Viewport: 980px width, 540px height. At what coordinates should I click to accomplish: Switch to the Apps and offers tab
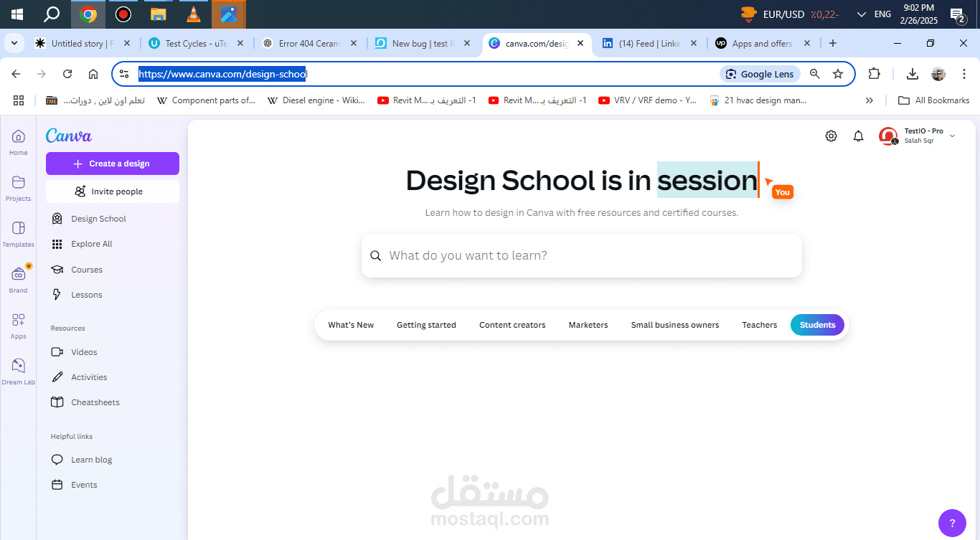click(763, 43)
